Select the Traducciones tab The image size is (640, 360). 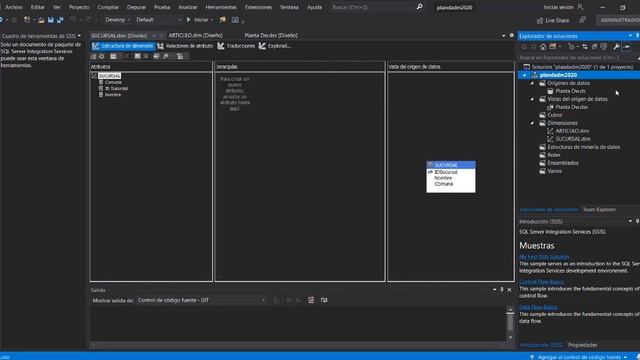point(236,46)
